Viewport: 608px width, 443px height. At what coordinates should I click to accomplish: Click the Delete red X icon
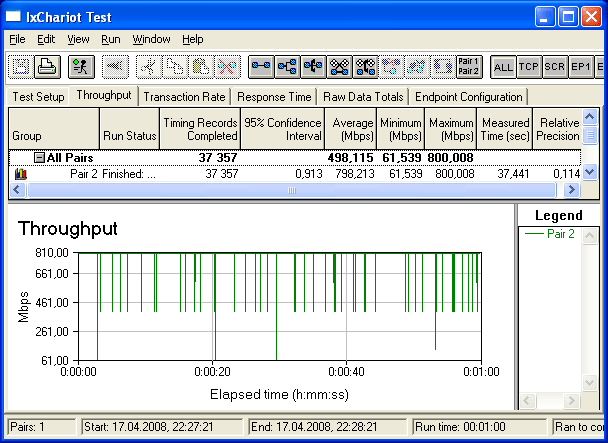point(227,67)
